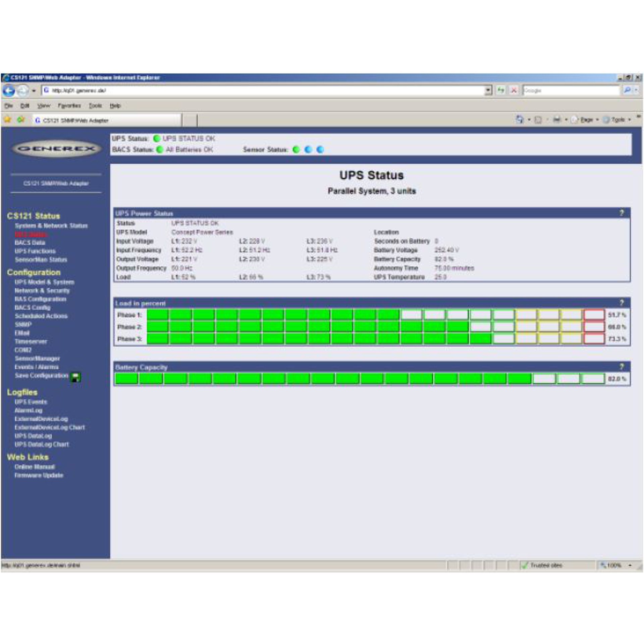
Task: Click the address bar URL field
Action: (263, 91)
